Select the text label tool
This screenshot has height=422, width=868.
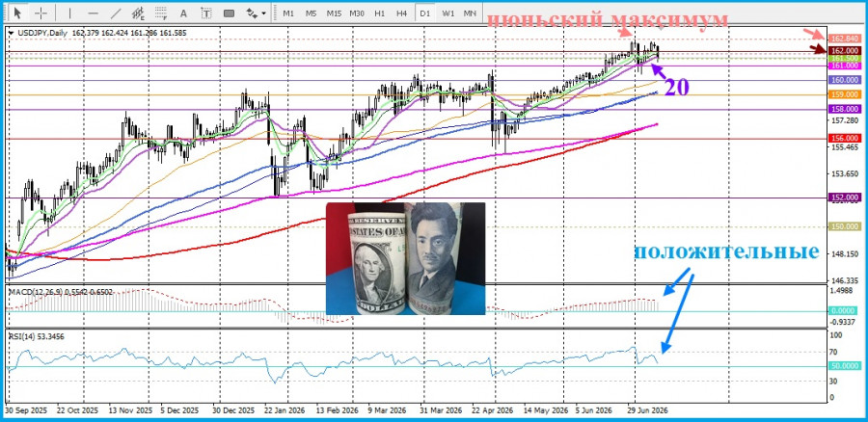coord(206,13)
